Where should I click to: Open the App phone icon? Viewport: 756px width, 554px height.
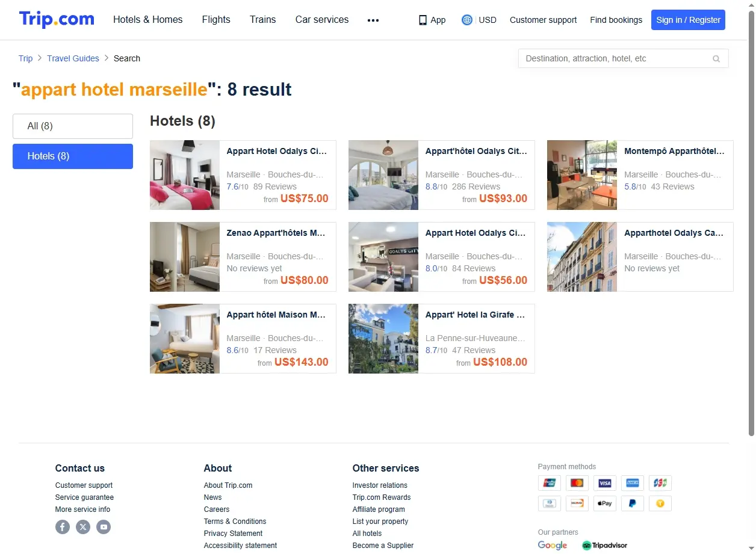423,20
